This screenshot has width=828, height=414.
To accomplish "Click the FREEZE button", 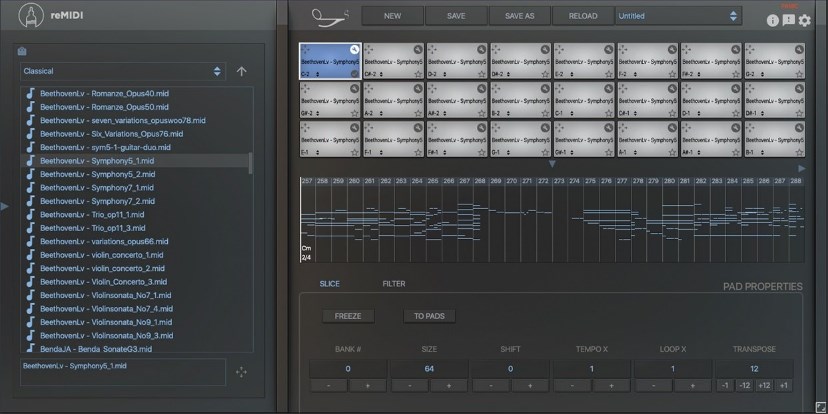I will coord(347,316).
